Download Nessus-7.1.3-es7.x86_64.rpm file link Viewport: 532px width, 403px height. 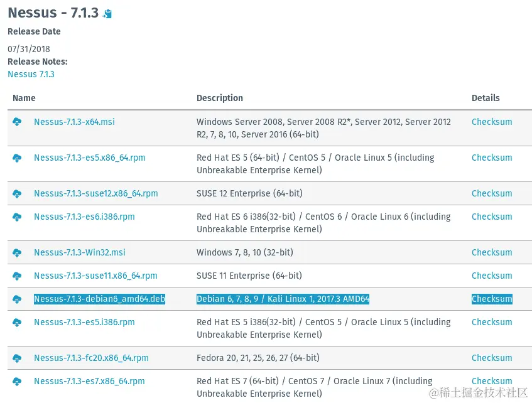(x=89, y=381)
